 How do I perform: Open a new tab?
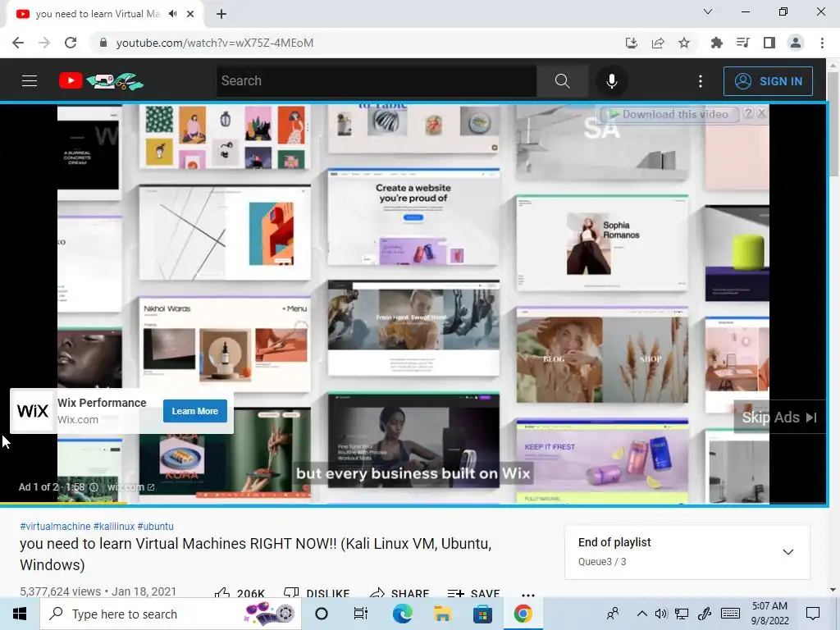point(221,14)
